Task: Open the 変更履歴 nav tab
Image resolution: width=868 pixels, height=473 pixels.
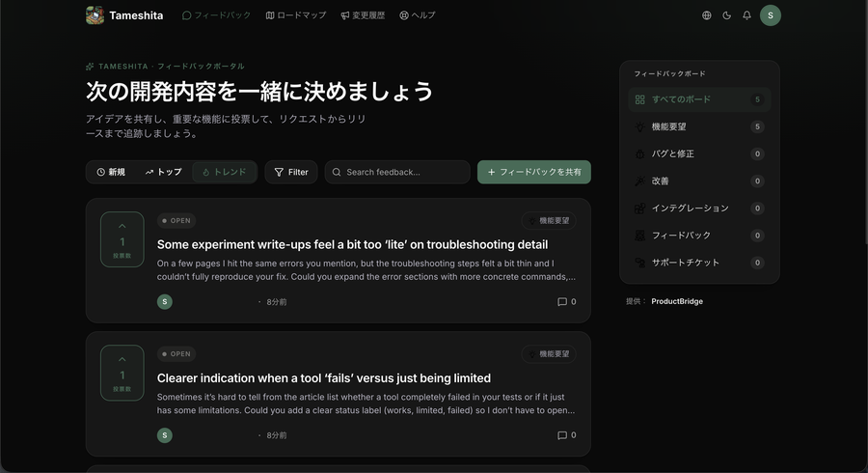Action: 363,15
